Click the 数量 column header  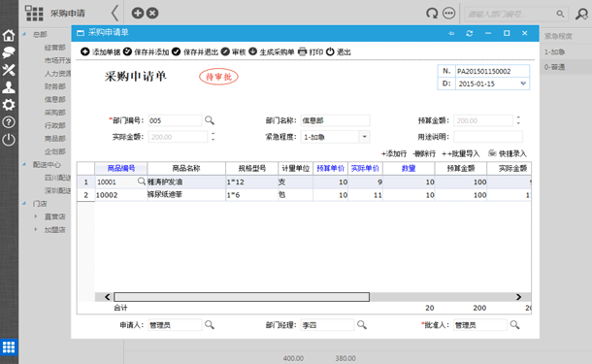coord(409,168)
